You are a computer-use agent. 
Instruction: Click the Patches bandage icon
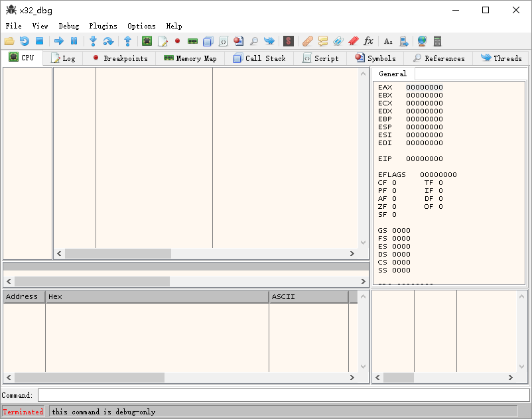(307, 41)
